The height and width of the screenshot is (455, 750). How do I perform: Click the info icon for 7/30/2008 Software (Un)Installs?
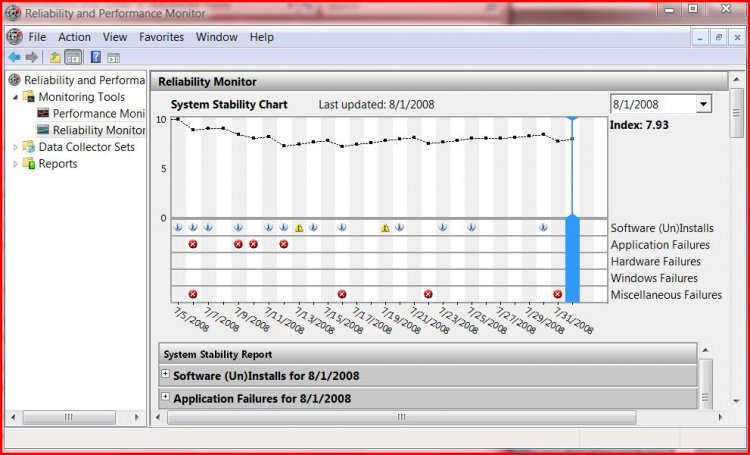click(543, 227)
